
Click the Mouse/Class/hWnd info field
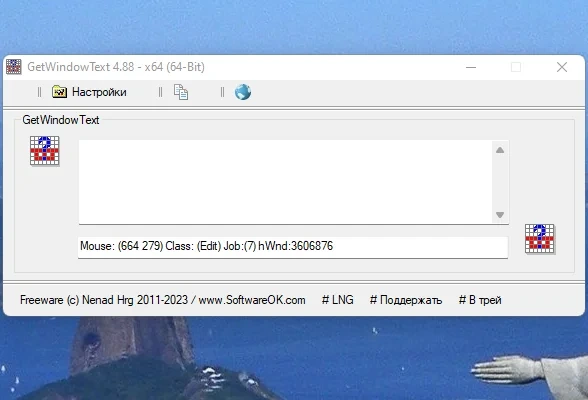point(293,246)
